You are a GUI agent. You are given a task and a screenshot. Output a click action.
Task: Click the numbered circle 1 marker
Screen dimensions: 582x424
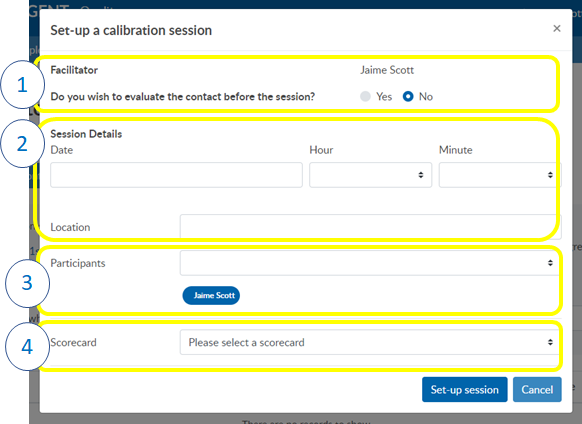[22, 85]
